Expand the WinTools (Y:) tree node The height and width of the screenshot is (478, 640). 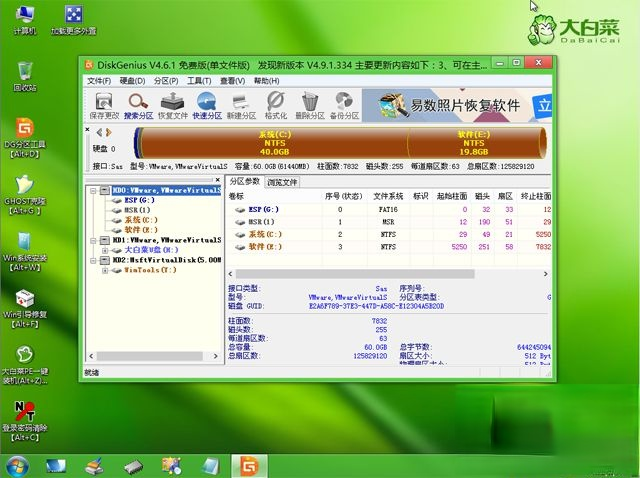click(x=105, y=270)
